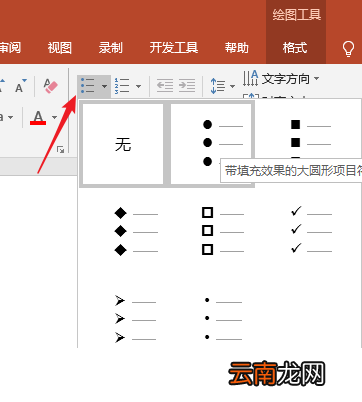The width and height of the screenshot is (362, 402).
Task: Choose the arrow bullet style
Action: tap(135, 319)
